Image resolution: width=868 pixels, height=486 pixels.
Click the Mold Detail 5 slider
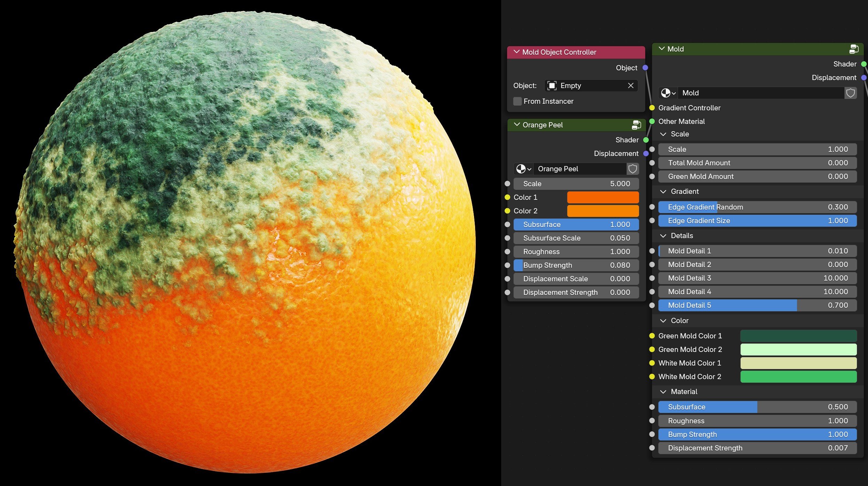pyautogui.click(x=757, y=305)
